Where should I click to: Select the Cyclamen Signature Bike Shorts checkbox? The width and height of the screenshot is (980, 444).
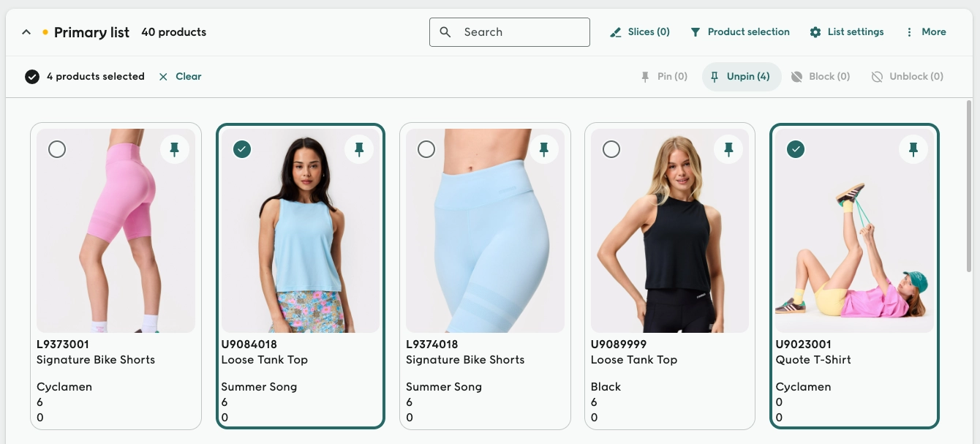click(x=57, y=149)
